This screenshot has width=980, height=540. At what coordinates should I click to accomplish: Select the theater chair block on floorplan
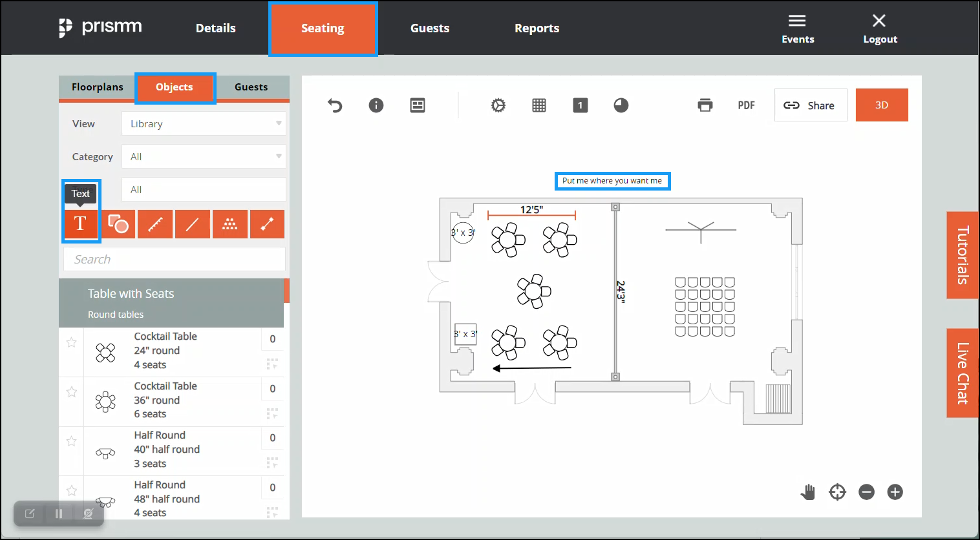coord(705,307)
